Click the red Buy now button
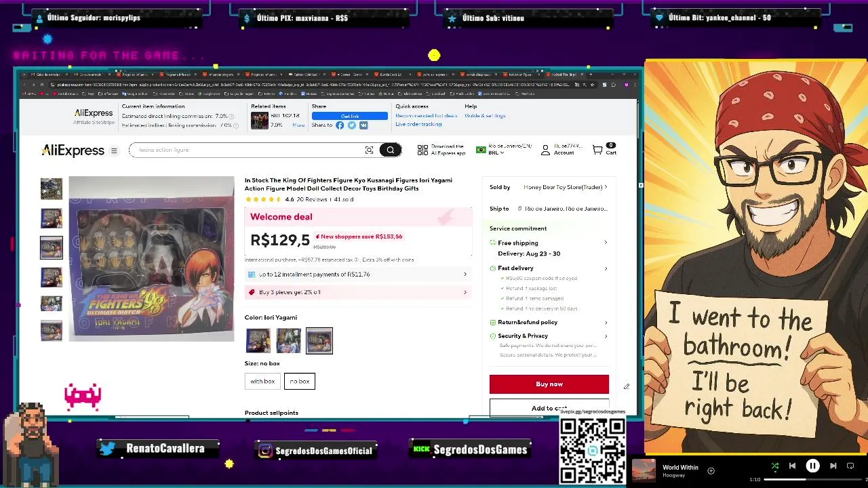This screenshot has height=488, width=868. 549,384
